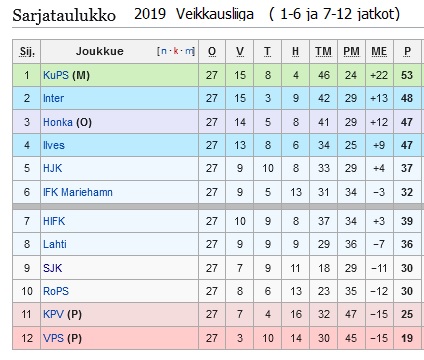The height and width of the screenshot is (360, 424).
Task: Open the RoPS team link
Action: click(x=56, y=291)
